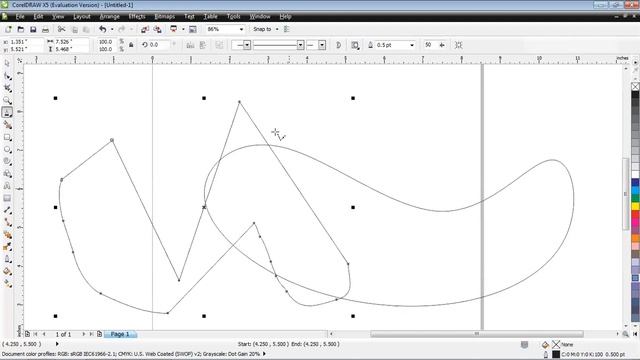Print the document

(x=45, y=29)
